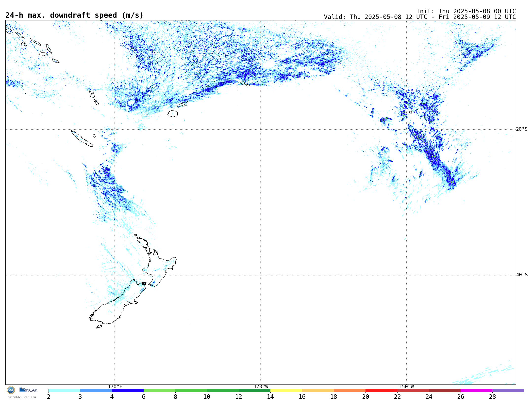
Task: Click the red 20–22 color swatch
Action: [x=381, y=391]
